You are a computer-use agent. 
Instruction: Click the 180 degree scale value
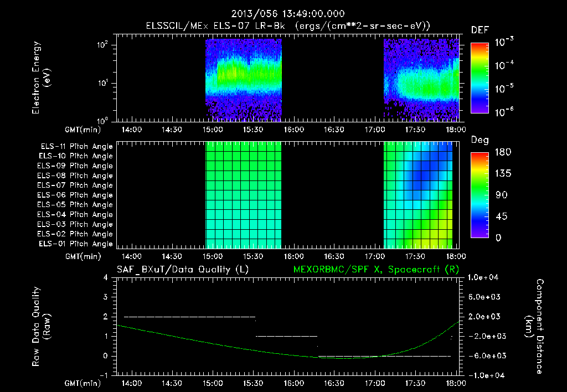pyautogui.click(x=503, y=152)
